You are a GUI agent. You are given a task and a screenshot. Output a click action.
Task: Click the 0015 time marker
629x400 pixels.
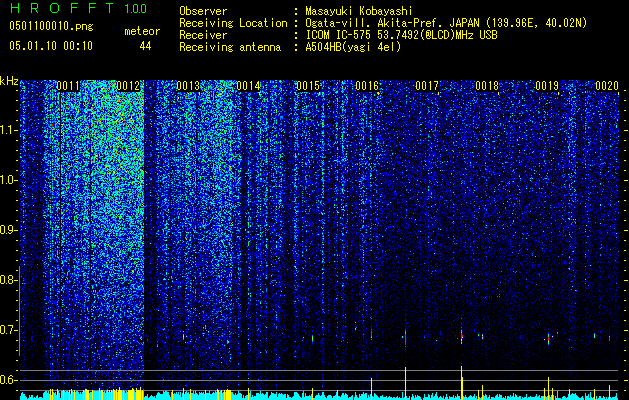point(308,86)
